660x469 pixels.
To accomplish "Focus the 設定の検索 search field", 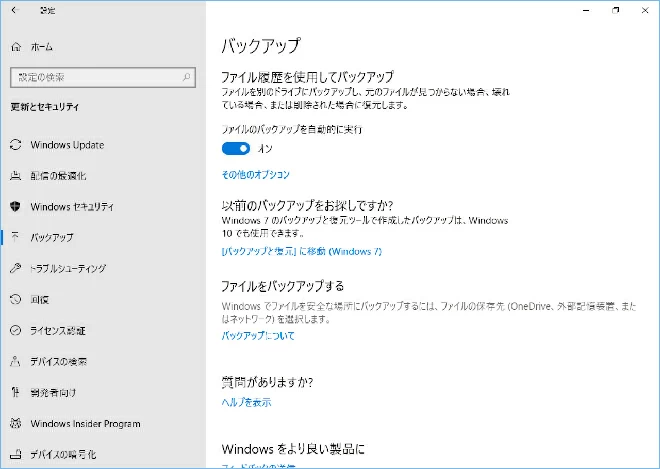I will [x=95, y=77].
